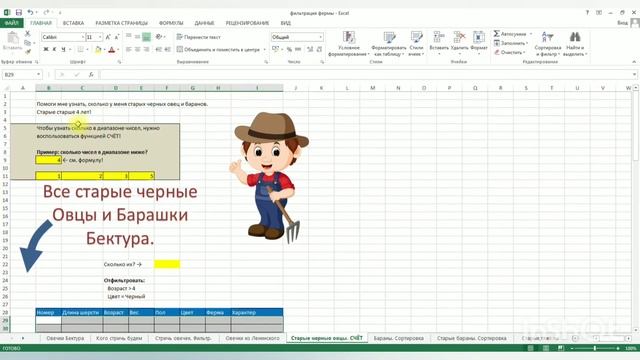This screenshot has width=640, height=360.
Task: Collapse the ribbon with the arrow
Action: [634, 62]
